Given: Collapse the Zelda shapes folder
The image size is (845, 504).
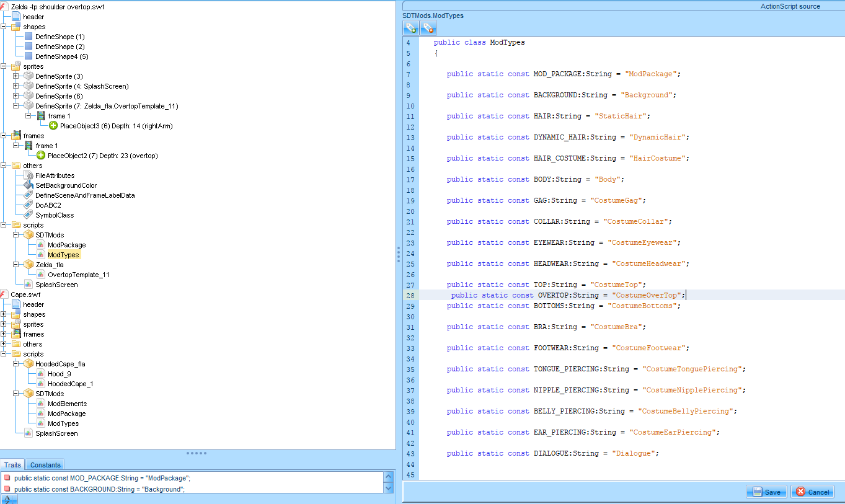Looking at the screenshot, I should (x=4, y=27).
